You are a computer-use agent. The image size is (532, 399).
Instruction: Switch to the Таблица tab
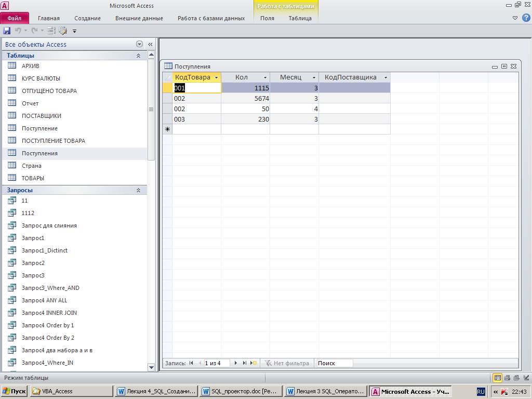pos(300,18)
